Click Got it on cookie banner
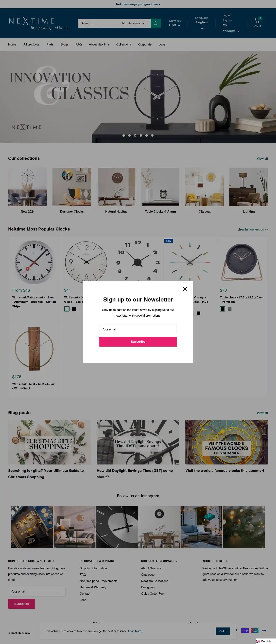Viewport: 276px width, 644px height. coord(223,631)
